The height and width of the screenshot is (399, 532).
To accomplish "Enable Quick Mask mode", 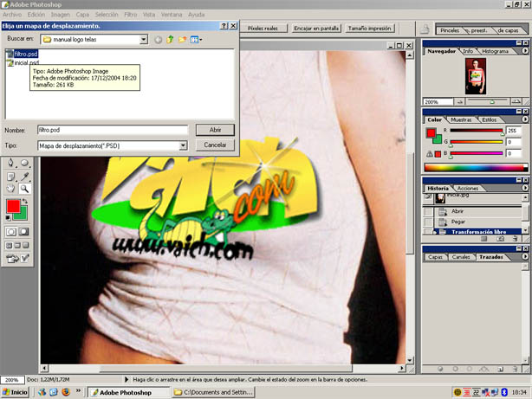I will pos(24,232).
